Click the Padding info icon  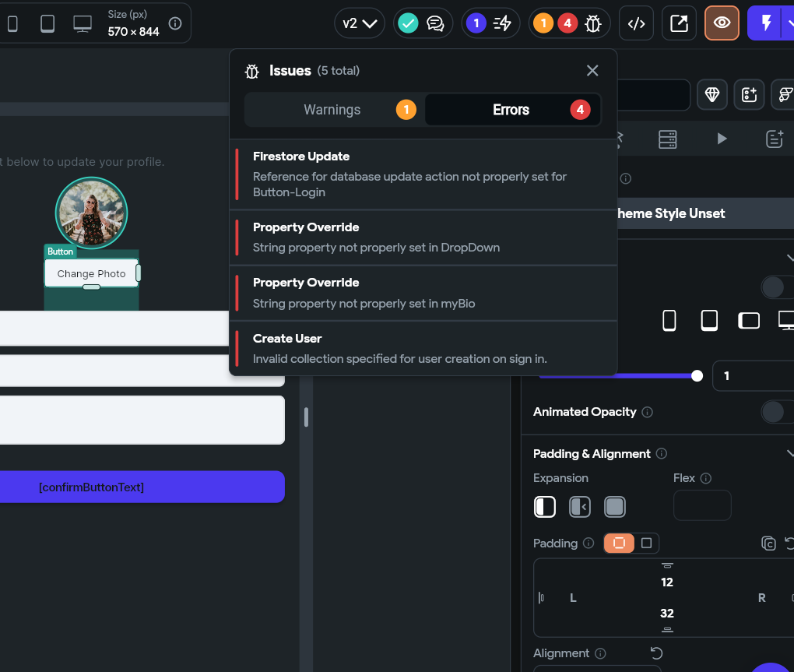(x=588, y=543)
